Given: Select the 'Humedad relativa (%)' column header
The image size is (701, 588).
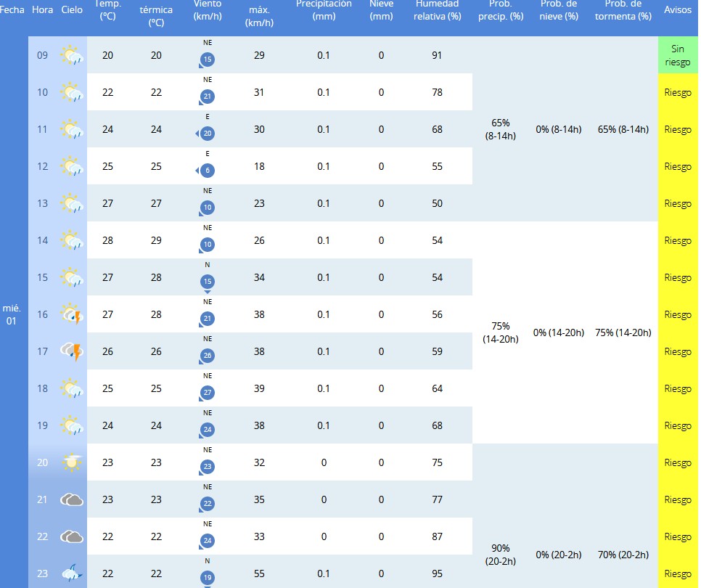Looking at the screenshot, I should tap(437, 10).
